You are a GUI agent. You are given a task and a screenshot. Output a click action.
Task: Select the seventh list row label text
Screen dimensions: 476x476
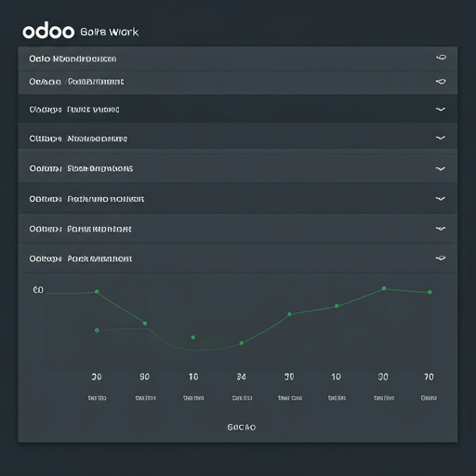[80, 229]
